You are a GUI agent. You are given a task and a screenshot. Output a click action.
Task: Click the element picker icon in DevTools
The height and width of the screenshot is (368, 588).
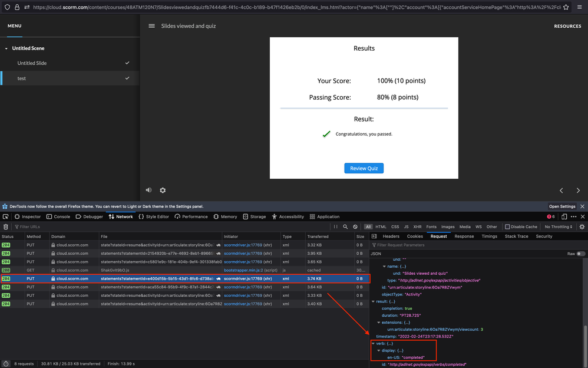point(6,216)
